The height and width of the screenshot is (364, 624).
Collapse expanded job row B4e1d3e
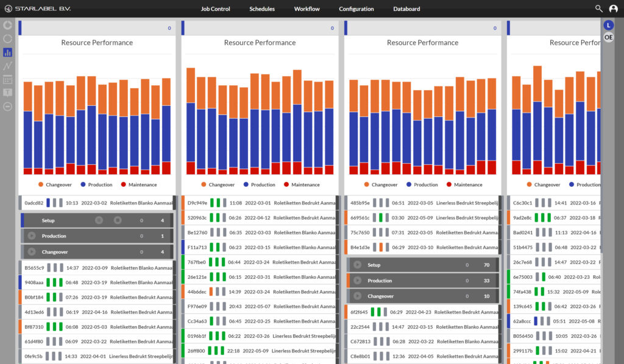423,248
